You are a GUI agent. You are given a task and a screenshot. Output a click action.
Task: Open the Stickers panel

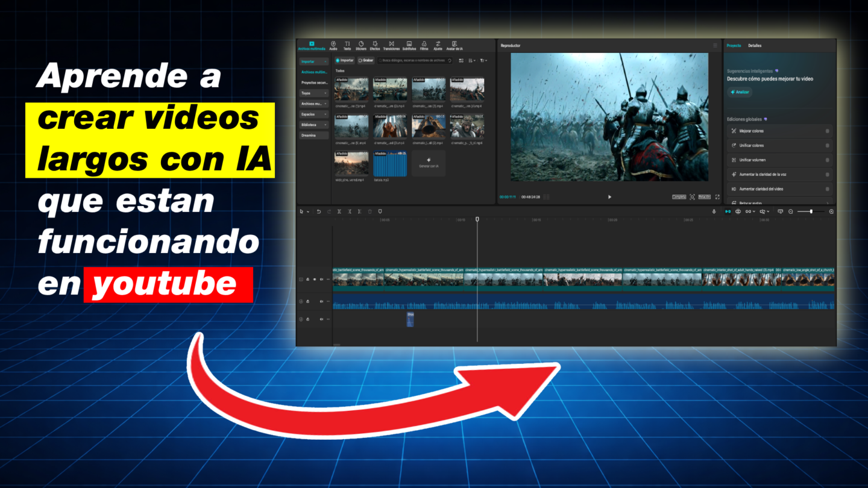point(361,45)
